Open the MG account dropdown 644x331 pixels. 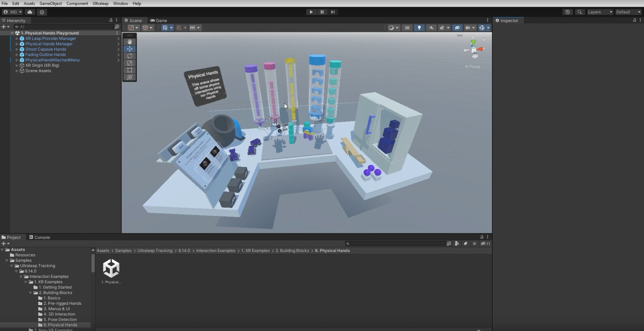pos(13,12)
